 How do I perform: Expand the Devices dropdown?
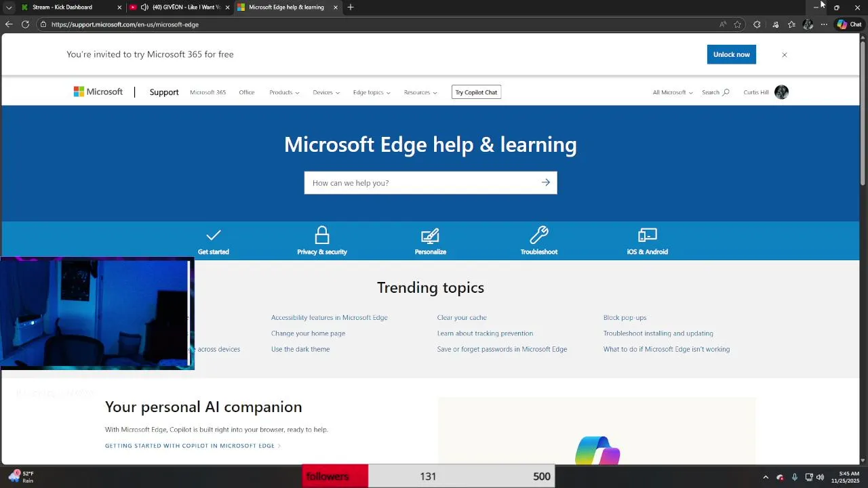tap(326, 92)
